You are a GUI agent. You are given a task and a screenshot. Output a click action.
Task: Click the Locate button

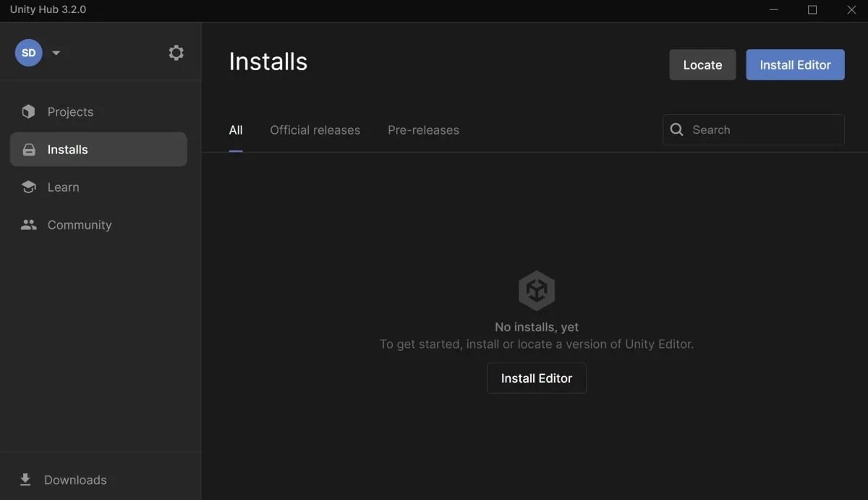[702, 64]
